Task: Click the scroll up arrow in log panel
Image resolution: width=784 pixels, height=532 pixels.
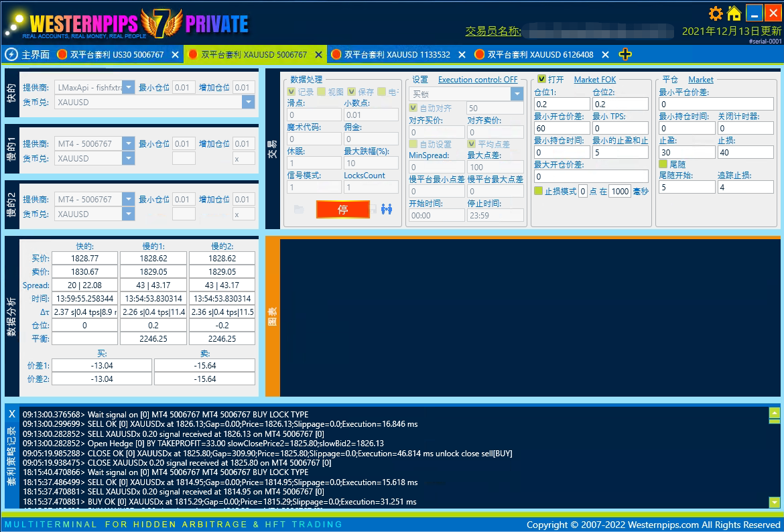Action: 774,413
